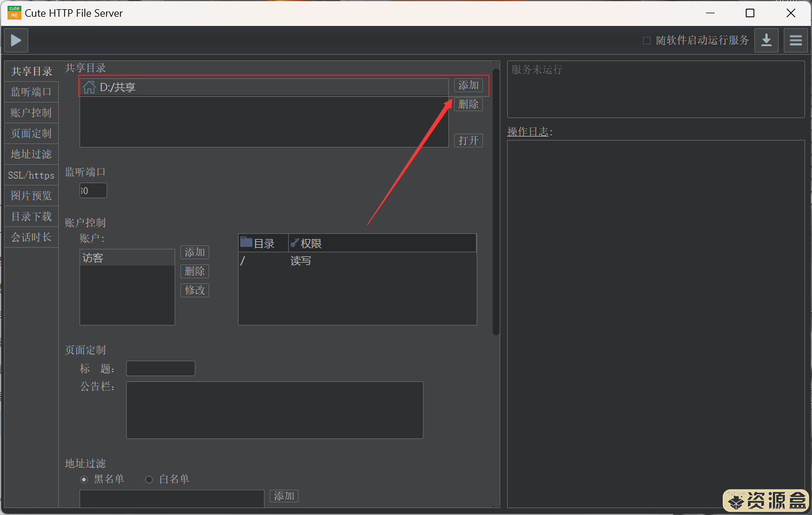Click the 目录 column header
This screenshot has width=812, height=515.
pyautogui.click(x=263, y=243)
